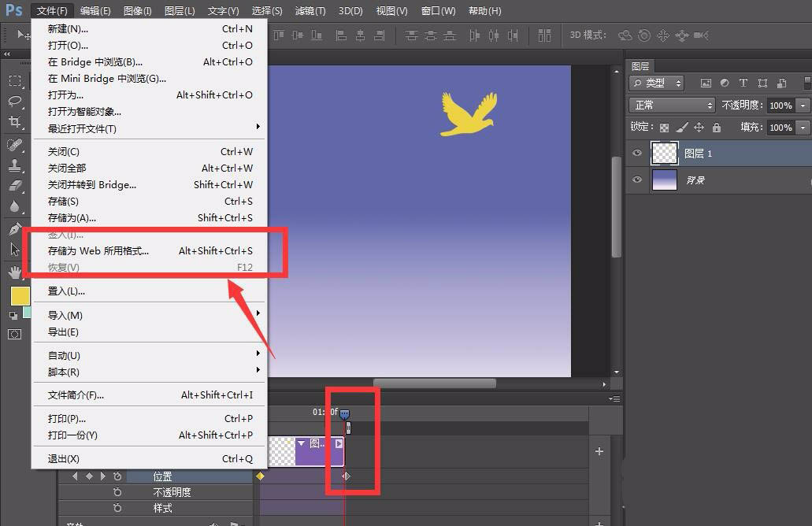Screen dimensions: 812x526
Task: Filter layers by adjustment layer icon
Action: pyautogui.click(x=725, y=83)
